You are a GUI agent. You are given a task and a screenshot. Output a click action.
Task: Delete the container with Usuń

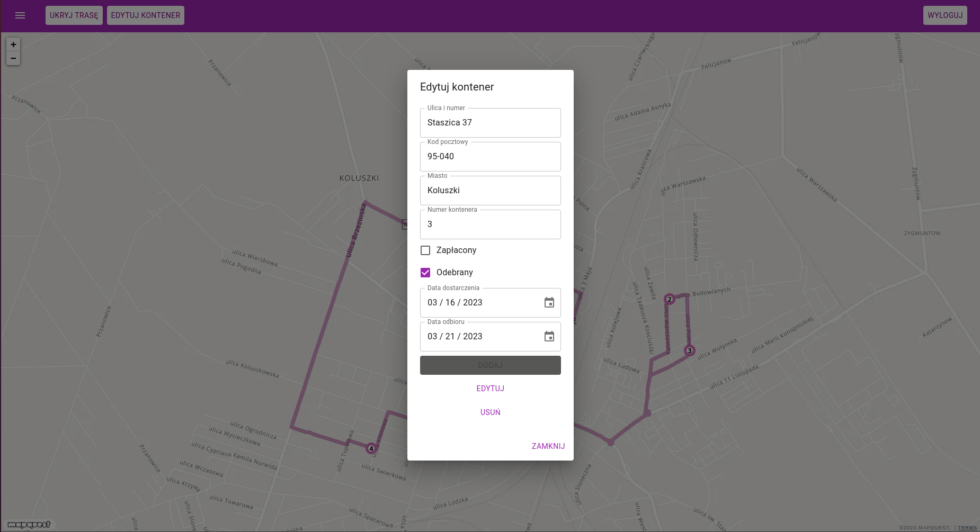click(x=490, y=412)
